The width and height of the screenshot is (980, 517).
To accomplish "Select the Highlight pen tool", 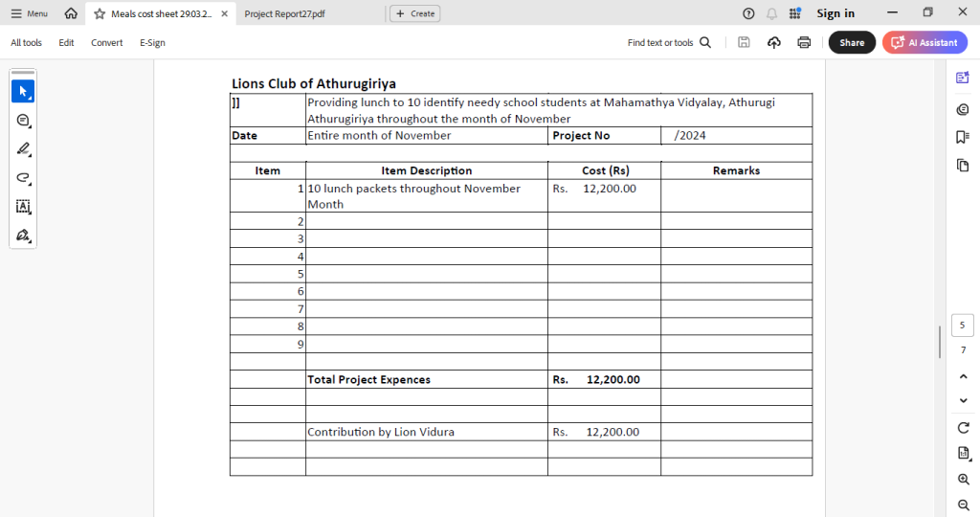I will click(x=23, y=148).
